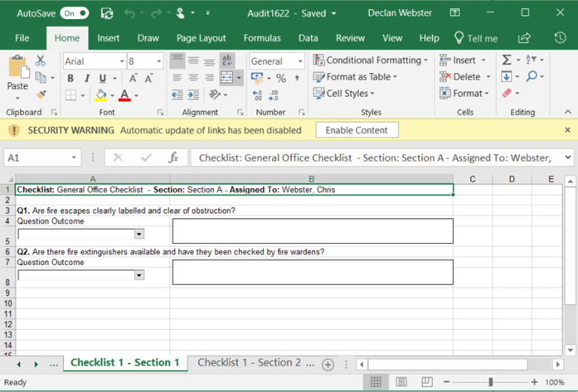Image resolution: width=578 pixels, height=392 pixels.
Task: Click the Bold formatting icon
Action: click(70, 78)
